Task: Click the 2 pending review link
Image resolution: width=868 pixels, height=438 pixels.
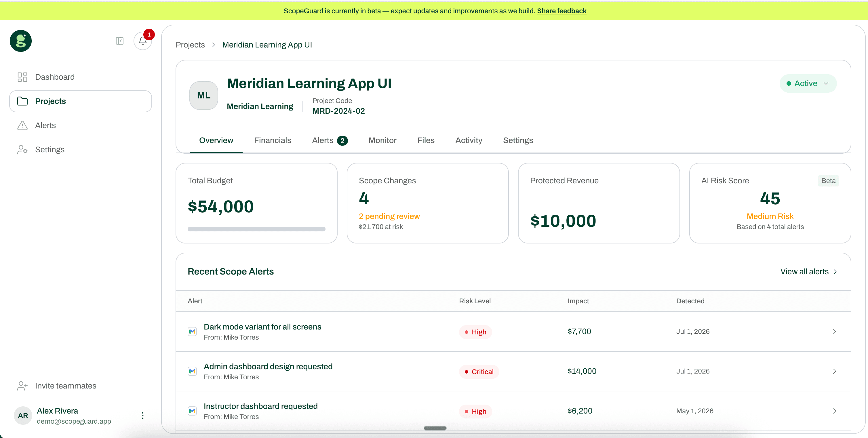Action: 389,216
